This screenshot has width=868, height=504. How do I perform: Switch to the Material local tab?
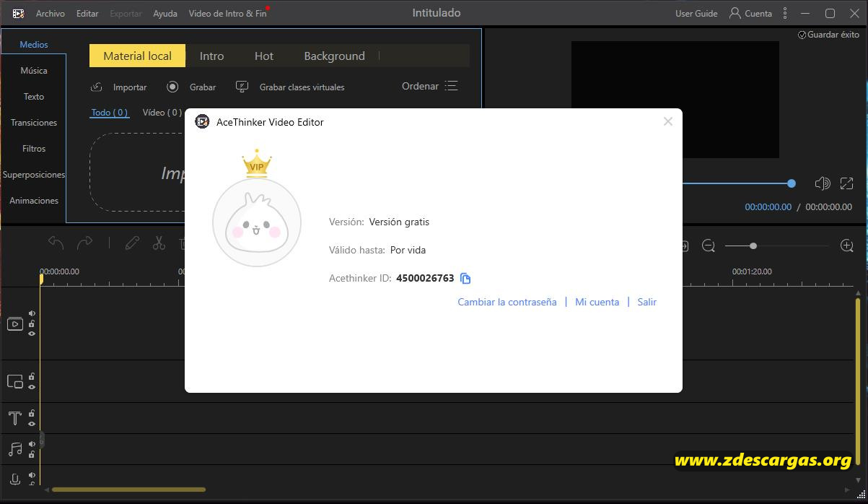click(x=137, y=56)
